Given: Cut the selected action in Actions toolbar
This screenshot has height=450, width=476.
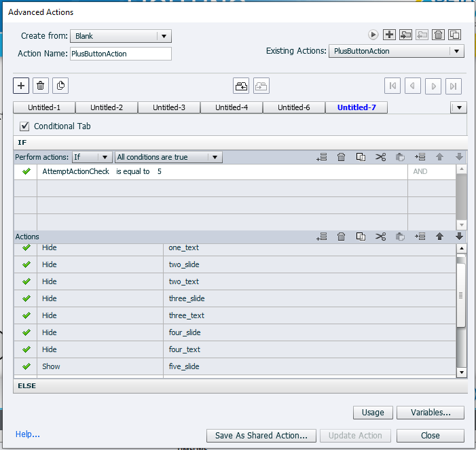Looking at the screenshot, I should [x=380, y=237].
